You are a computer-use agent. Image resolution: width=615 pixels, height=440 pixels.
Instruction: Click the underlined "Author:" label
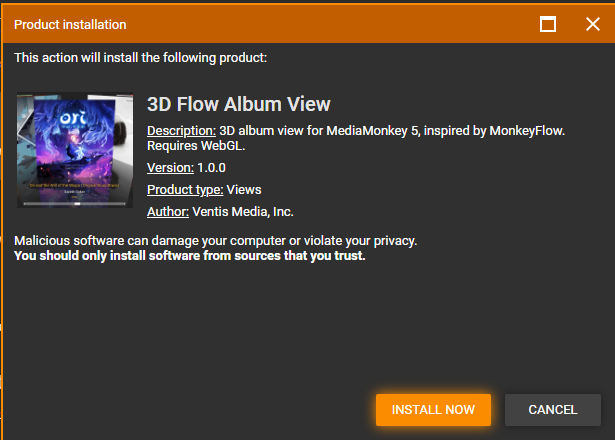(x=168, y=211)
